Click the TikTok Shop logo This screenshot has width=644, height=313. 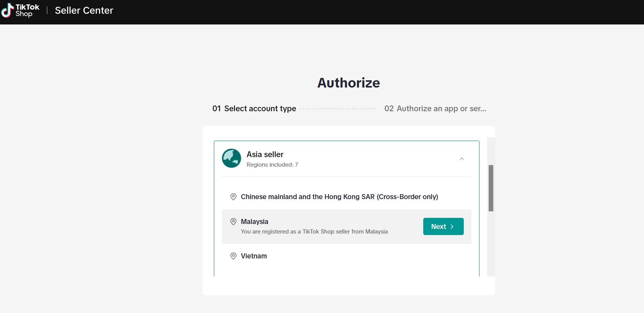[20, 10]
